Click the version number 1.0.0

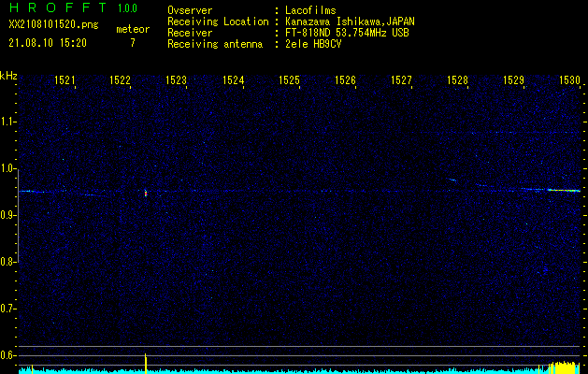(x=127, y=8)
